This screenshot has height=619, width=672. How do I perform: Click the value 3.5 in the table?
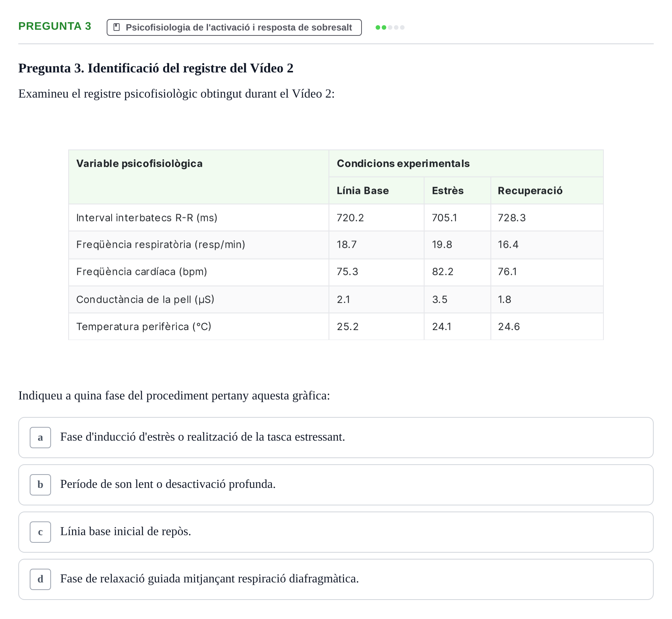point(440,300)
